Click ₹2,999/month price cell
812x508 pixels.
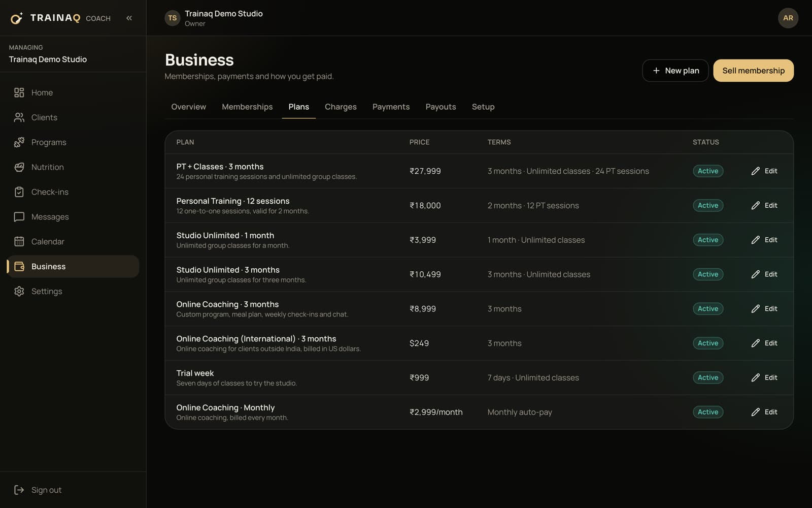point(436,412)
